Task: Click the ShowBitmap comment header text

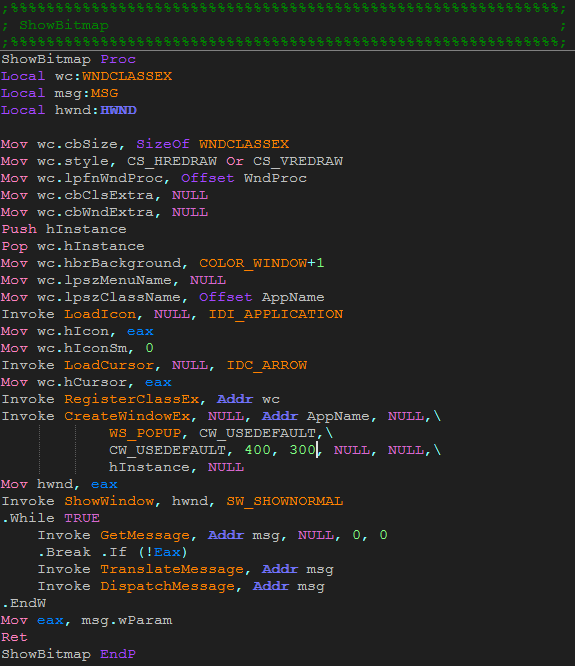Action: coord(64,25)
